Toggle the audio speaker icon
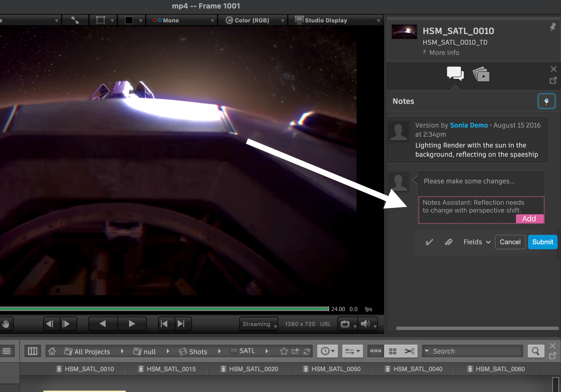561x392 pixels. 365,324
